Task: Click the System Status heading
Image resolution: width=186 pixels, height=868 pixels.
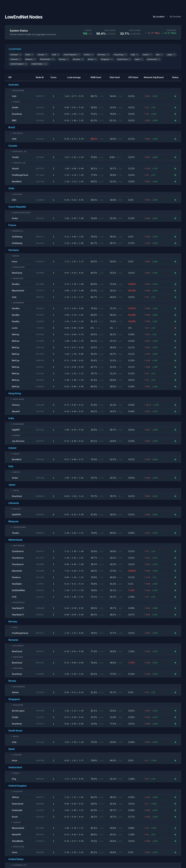Action: (x=19, y=31)
